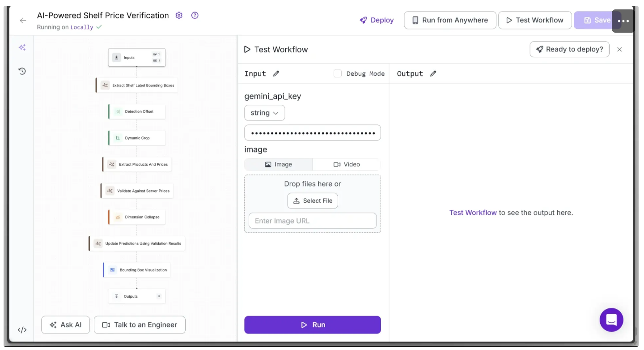
Task: Open version history clock icon
Action: 22,71
